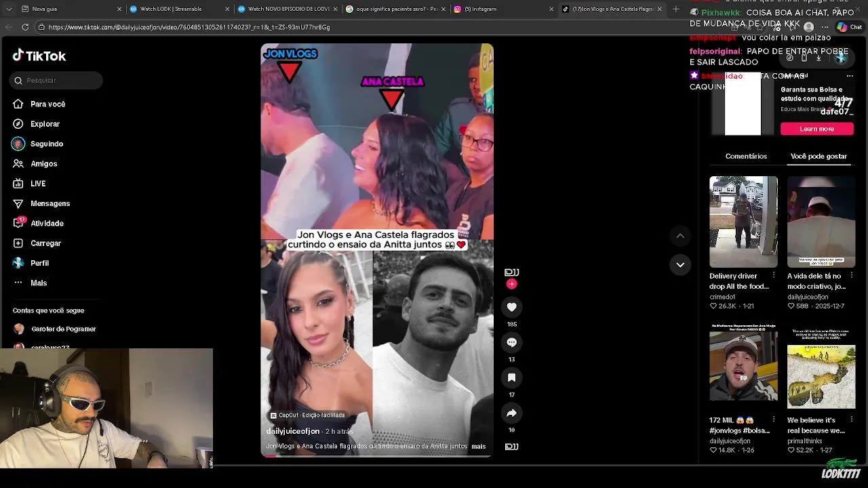Go to the next video with the down chevron
Image resolution: width=868 pixels, height=488 pixels.
pos(680,264)
